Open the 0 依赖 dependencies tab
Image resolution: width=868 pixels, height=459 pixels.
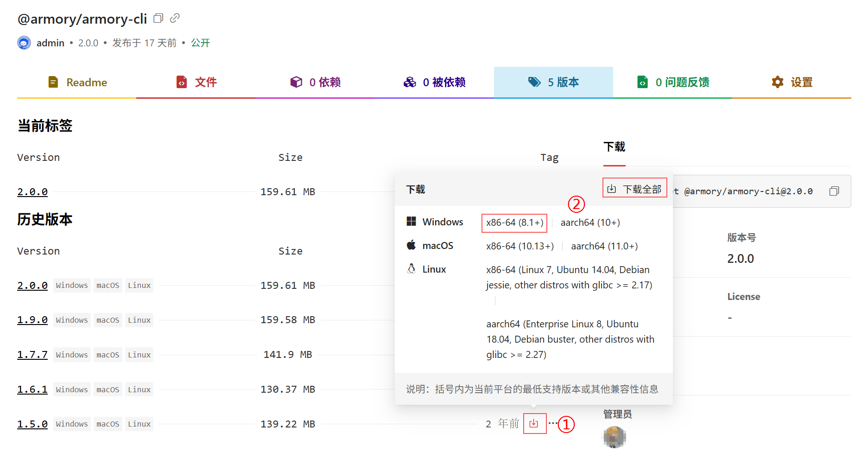click(315, 83)
